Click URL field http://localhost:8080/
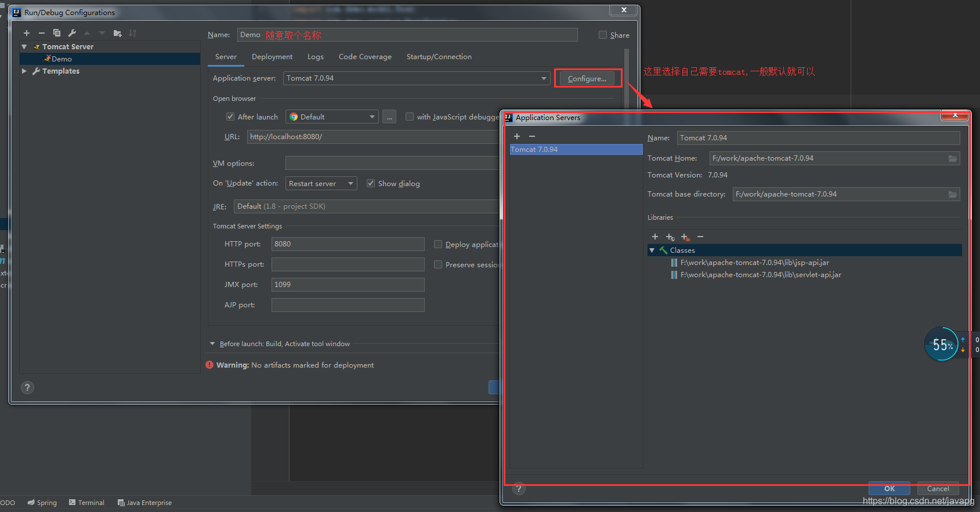 [373, 137]
